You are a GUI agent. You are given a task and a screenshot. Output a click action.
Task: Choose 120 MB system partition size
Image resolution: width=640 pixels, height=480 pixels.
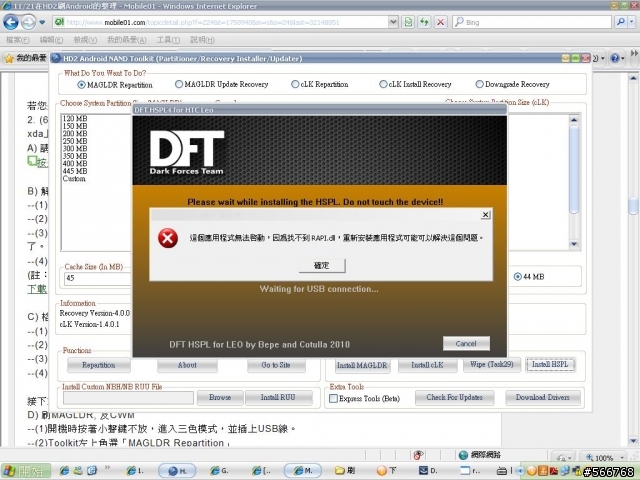(x=75, y=119)
